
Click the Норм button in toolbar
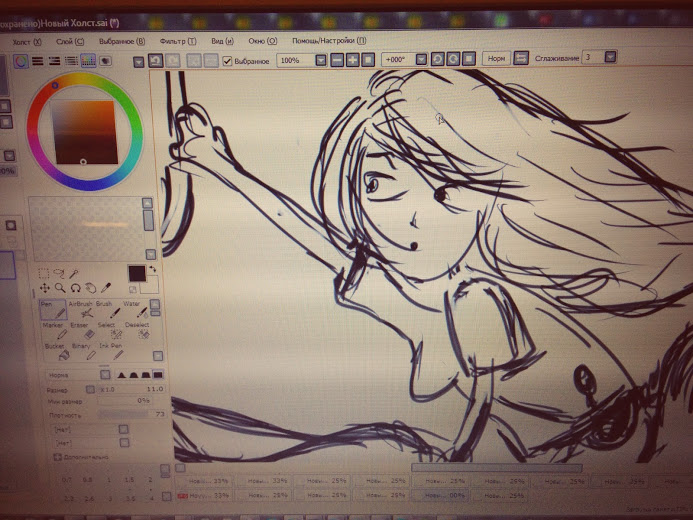pos(496,59)
